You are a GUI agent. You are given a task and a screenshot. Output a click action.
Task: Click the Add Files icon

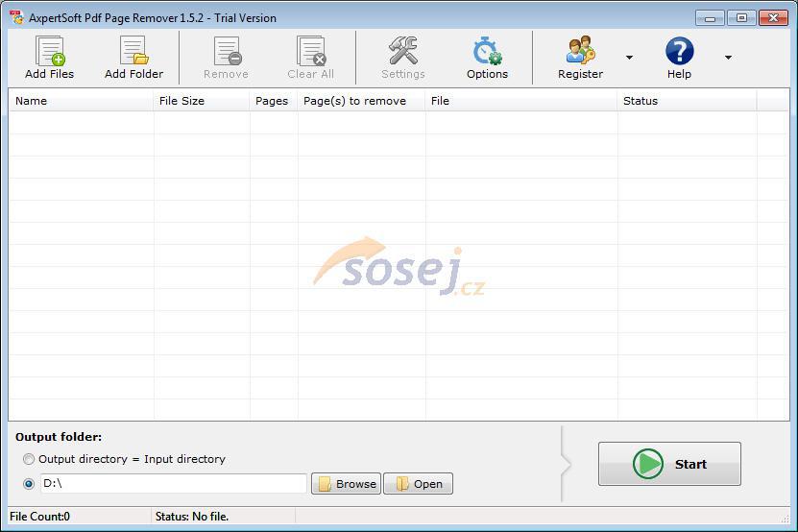point(49,51)
